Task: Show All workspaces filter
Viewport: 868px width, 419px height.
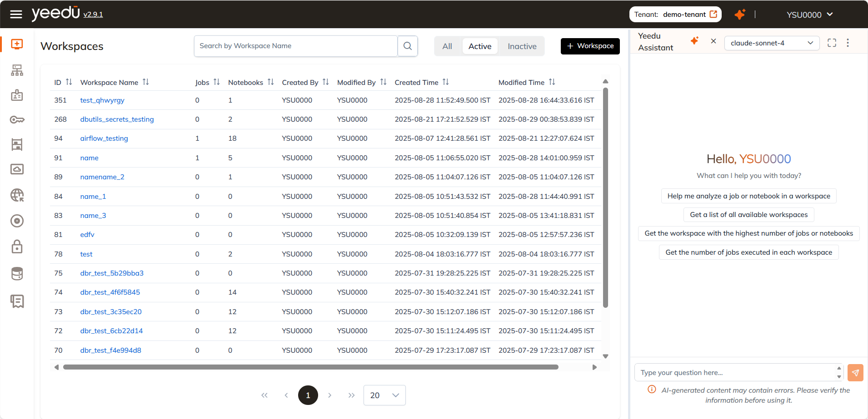Action: pyautogui.click(x=447, y=46)
